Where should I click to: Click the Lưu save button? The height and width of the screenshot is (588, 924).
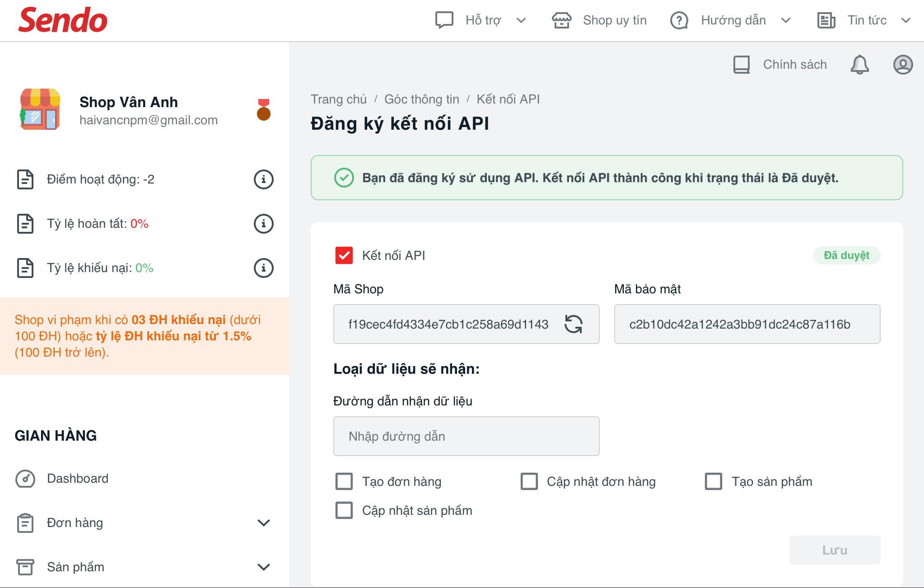(x=835, y=550)
